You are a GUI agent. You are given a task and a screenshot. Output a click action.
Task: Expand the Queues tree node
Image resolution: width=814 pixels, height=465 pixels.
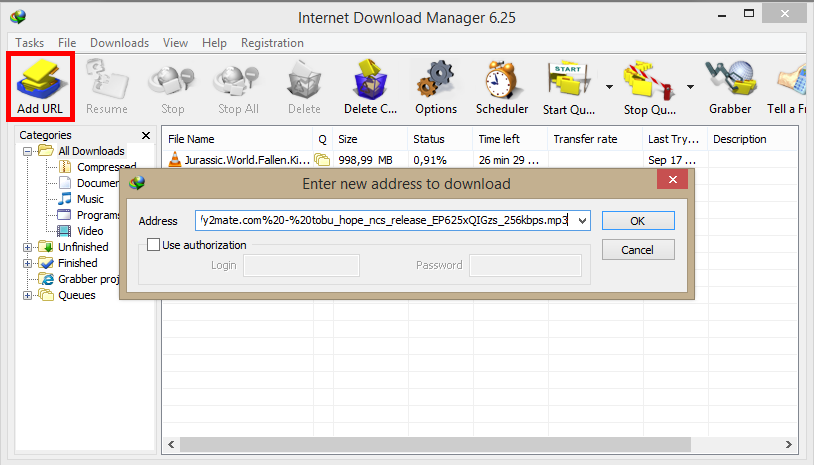point(28,296)
